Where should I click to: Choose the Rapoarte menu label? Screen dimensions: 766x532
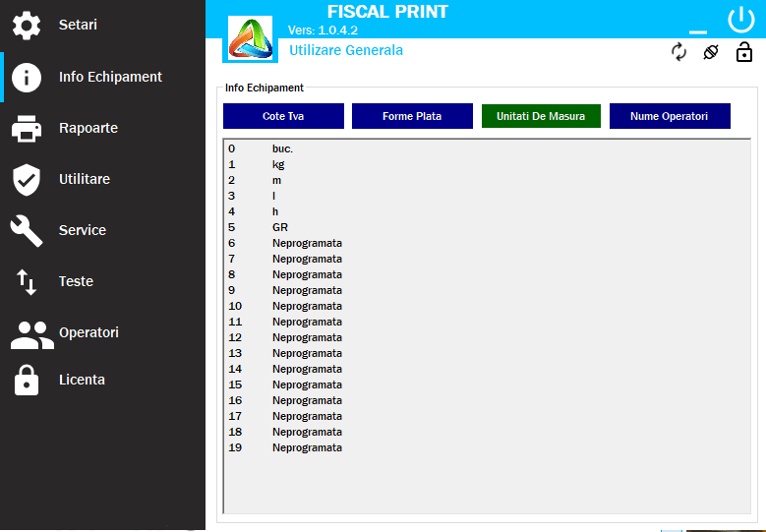tap(88, 128)
